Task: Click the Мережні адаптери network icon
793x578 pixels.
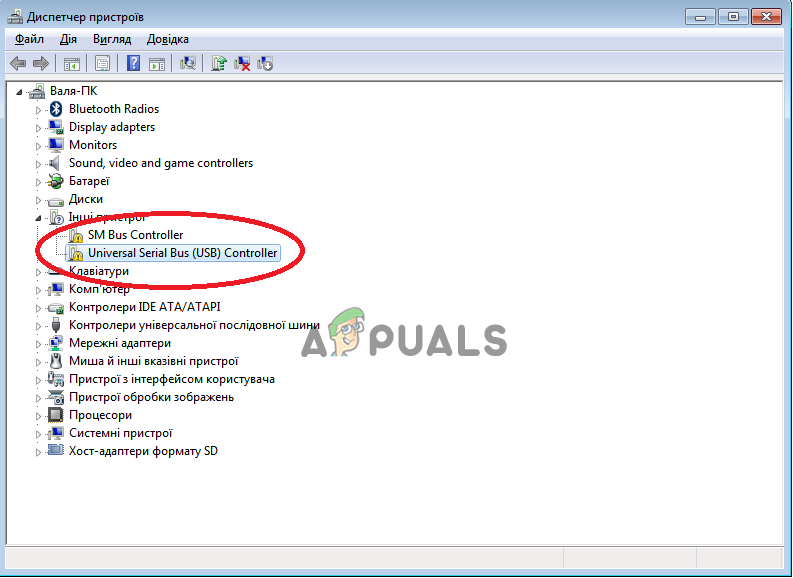Action: (x=56, y=343)
